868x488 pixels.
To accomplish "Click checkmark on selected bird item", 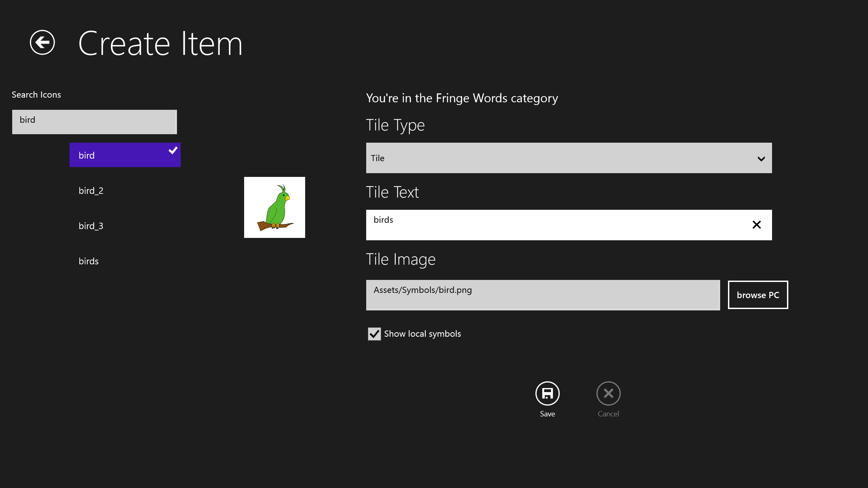I will pos(173,150).
